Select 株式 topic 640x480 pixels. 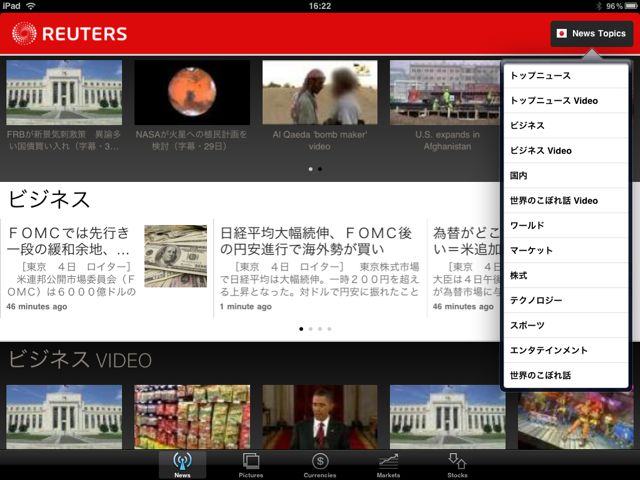click(x=566, y=276)
